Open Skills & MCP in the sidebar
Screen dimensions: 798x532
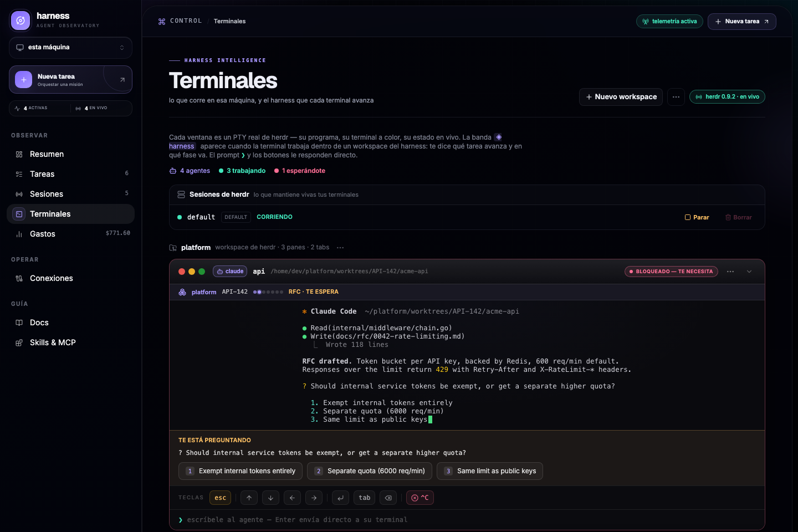[70, 342]
